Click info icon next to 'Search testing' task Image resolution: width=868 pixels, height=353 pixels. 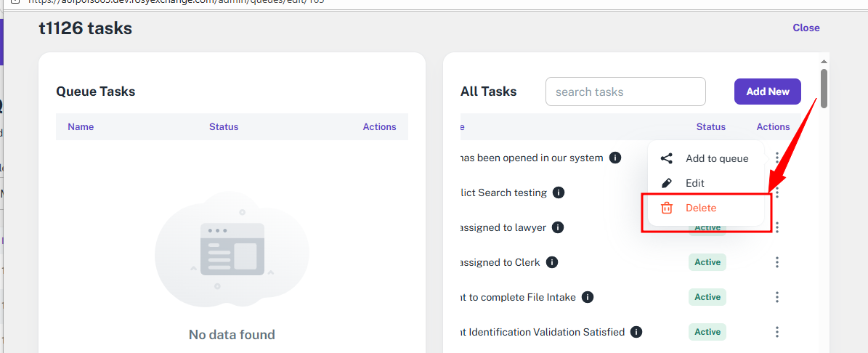(x=559, y=192)
